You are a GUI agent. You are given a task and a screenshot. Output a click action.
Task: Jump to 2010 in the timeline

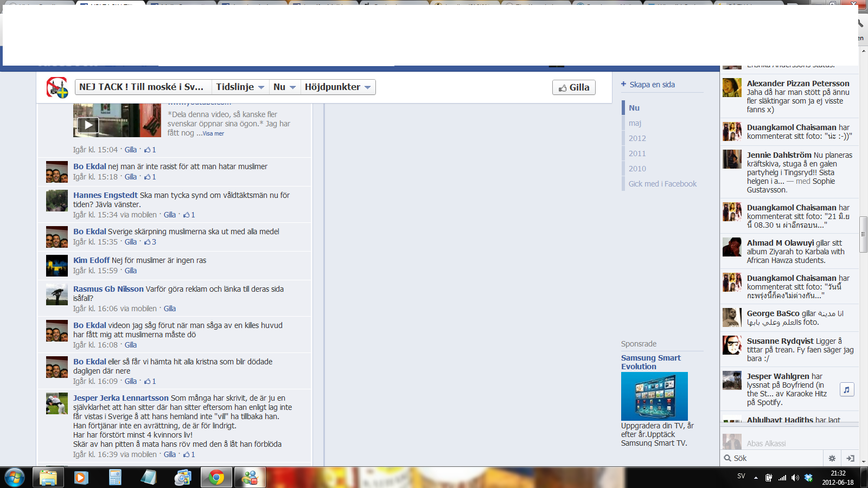637,169
